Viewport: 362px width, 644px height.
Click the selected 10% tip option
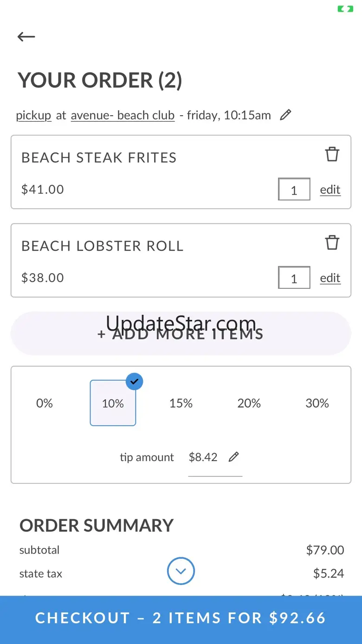113,403
